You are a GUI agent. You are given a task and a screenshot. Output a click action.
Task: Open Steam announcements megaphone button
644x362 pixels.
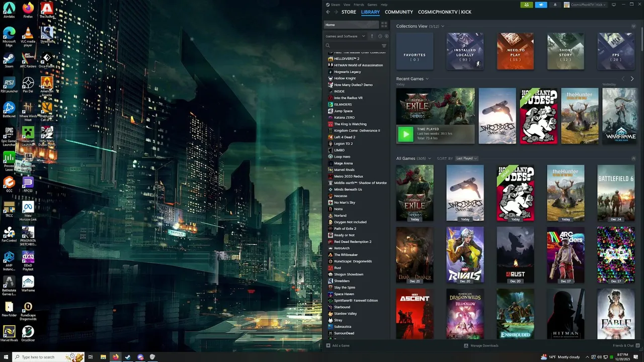(541, 5)
